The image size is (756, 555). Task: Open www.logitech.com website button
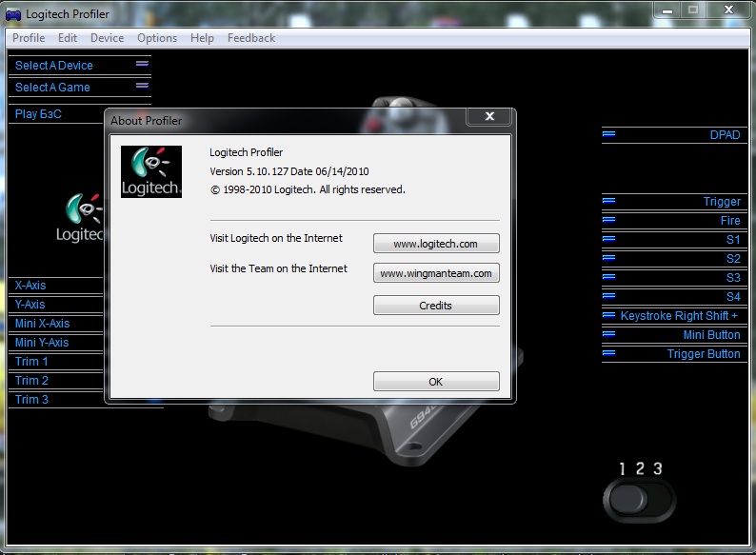tap(436, 244)
